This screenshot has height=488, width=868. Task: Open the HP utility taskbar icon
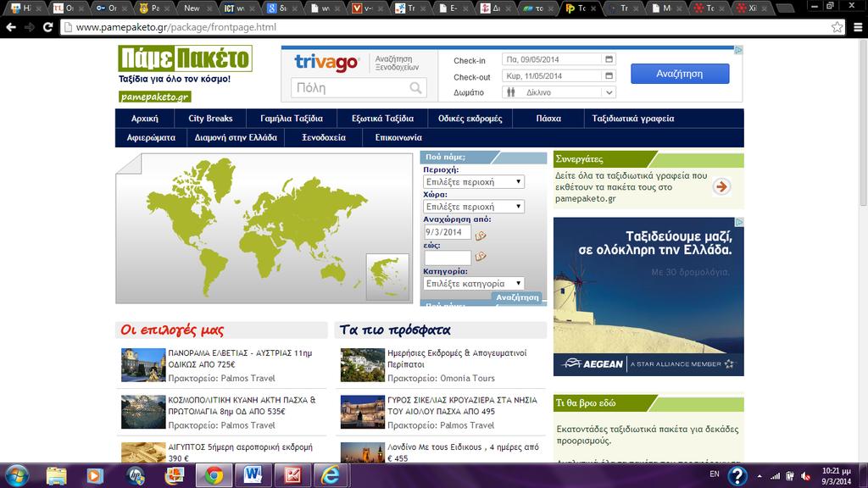tap(136, 476)
